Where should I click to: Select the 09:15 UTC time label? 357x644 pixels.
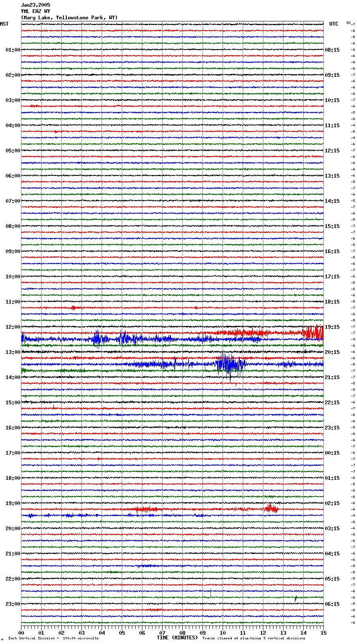(332, 75)
